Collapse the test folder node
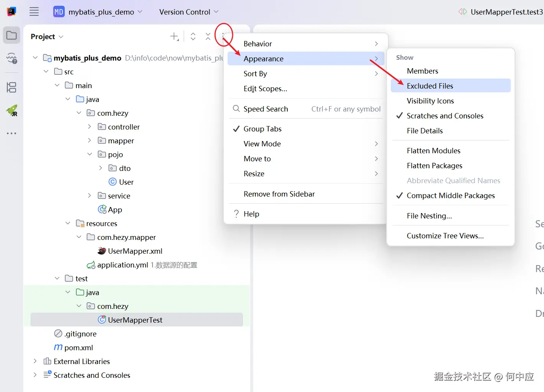 [x=57, y=278]
